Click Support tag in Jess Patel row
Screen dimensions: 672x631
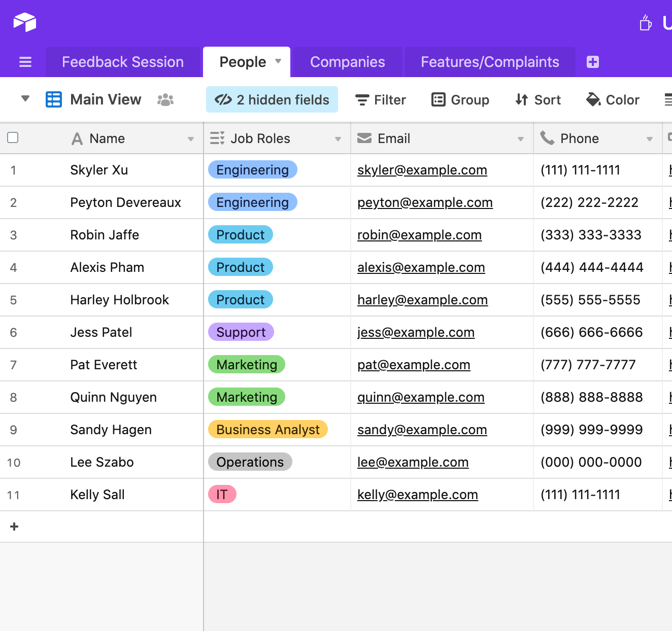241,332
